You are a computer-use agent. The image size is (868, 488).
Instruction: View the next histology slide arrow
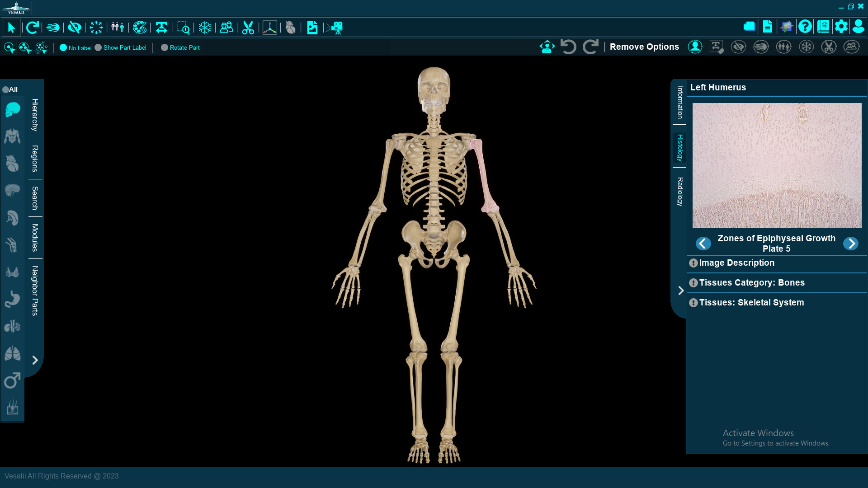851,244
